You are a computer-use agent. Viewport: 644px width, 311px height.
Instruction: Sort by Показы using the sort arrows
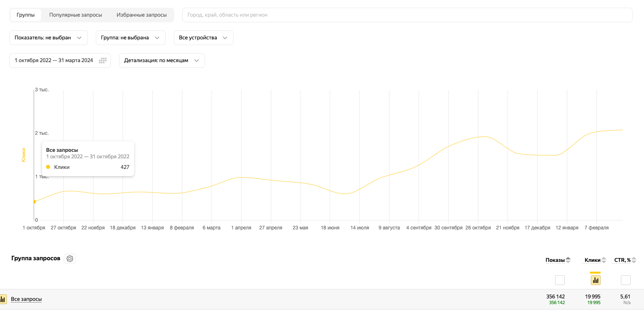click(x=568, y=260)
